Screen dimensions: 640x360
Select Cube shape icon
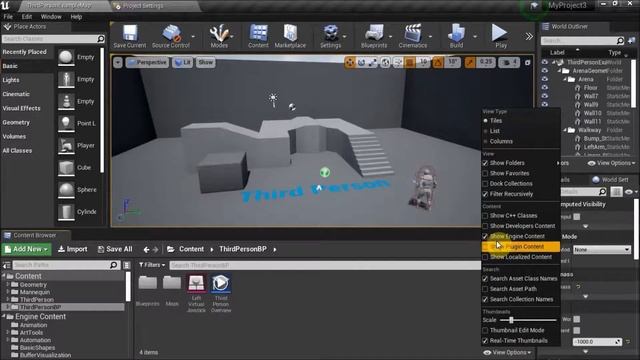(66, 167)
